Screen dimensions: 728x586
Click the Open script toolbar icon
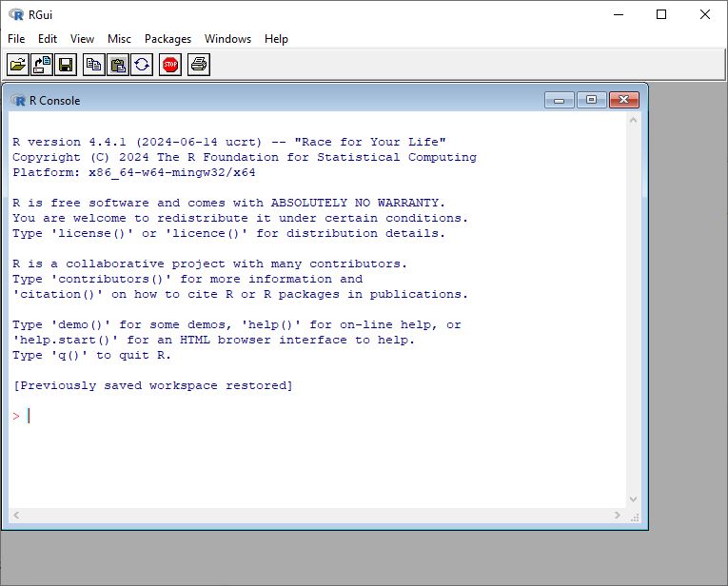point(18,65)
